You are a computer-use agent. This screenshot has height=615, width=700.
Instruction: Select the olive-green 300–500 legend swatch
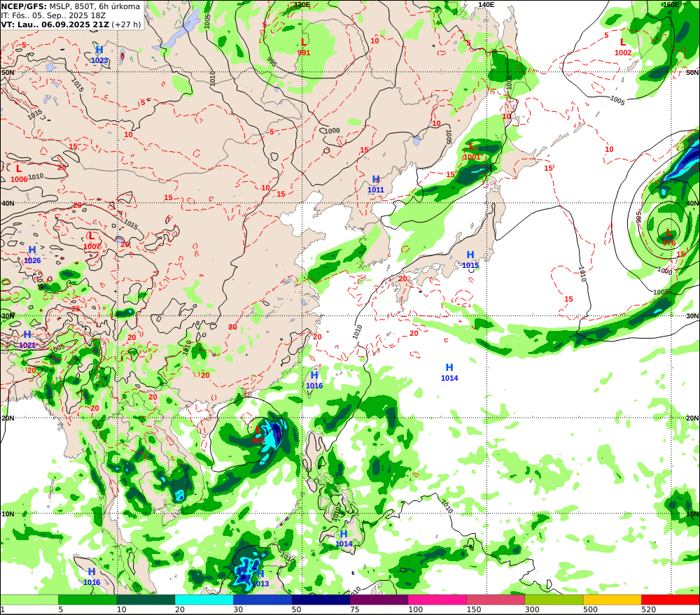pyautogui.click(x=554, y=600)
